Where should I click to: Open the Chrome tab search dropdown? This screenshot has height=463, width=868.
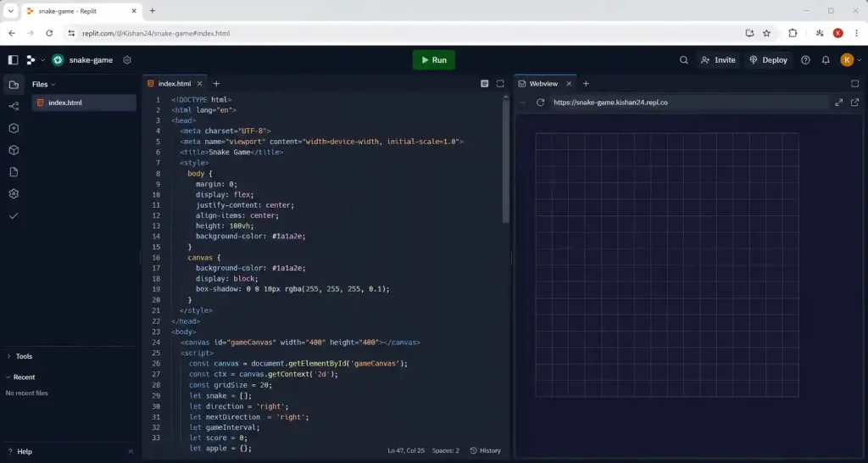[10, 10]
